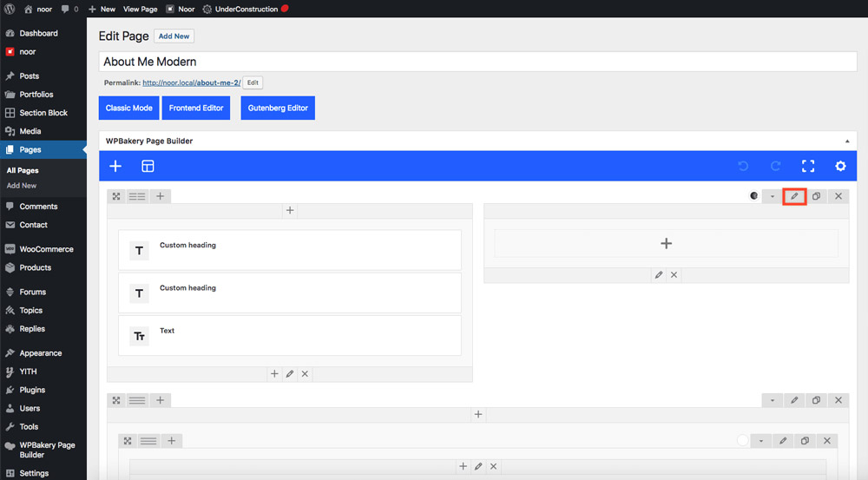Collapse the WPBakery Page Builder panel
Screen dimensions: 868x480
847,141
